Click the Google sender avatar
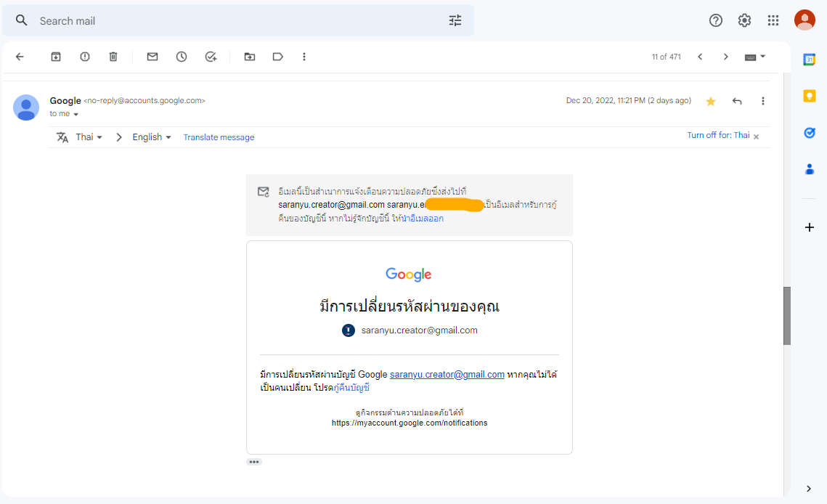Screen dimensions: 827x504 point(26,107)
